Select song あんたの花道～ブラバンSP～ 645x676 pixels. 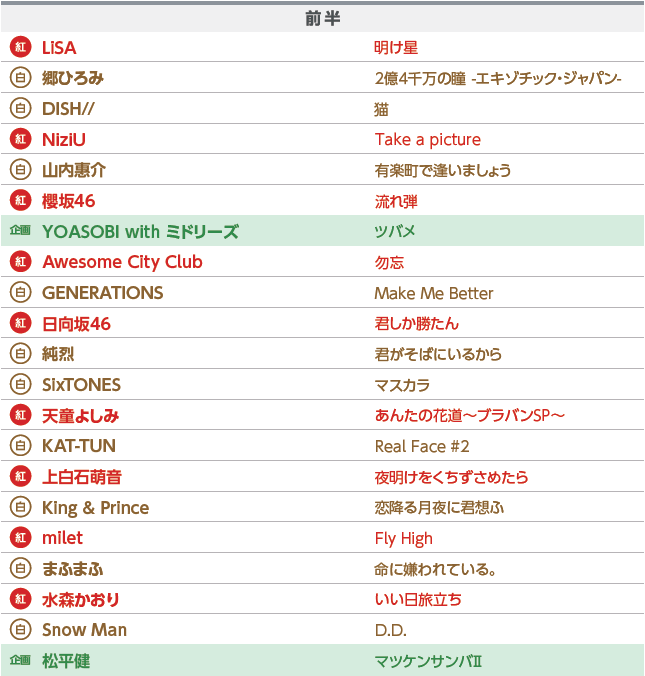click(470, 415)
